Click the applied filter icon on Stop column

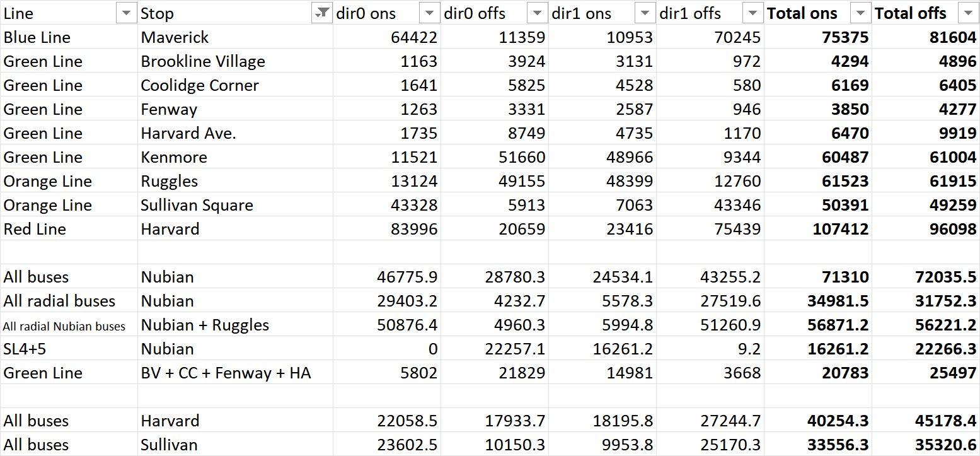[x=322, y=13]
